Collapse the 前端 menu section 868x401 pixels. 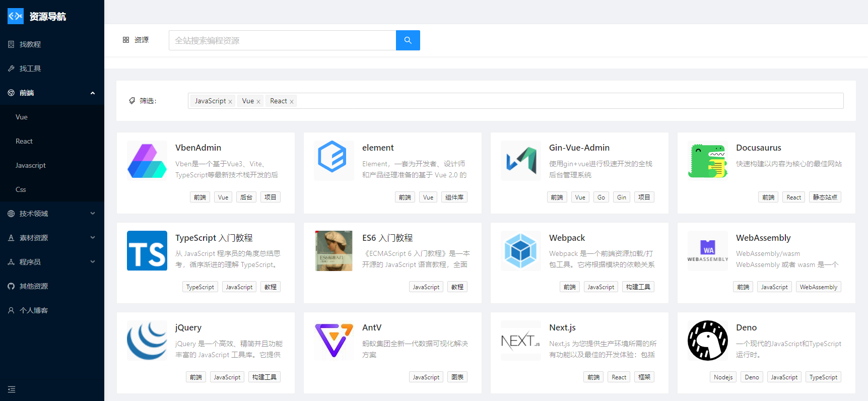(93, 93)
